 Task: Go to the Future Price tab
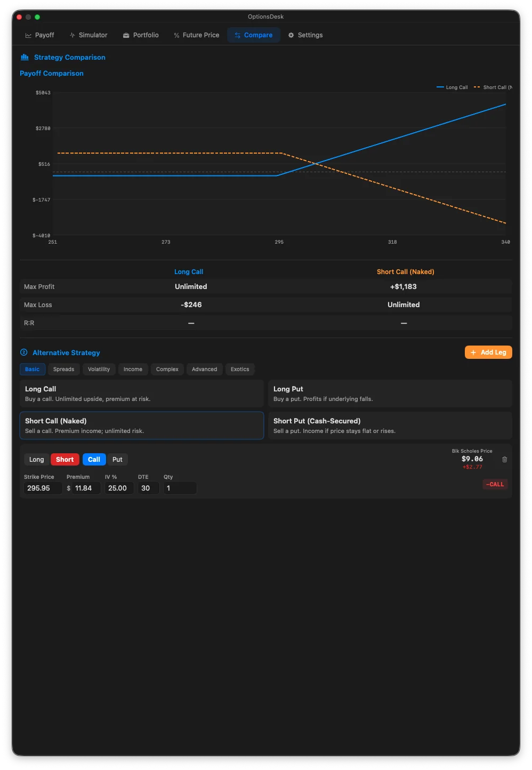click(196, 35)
